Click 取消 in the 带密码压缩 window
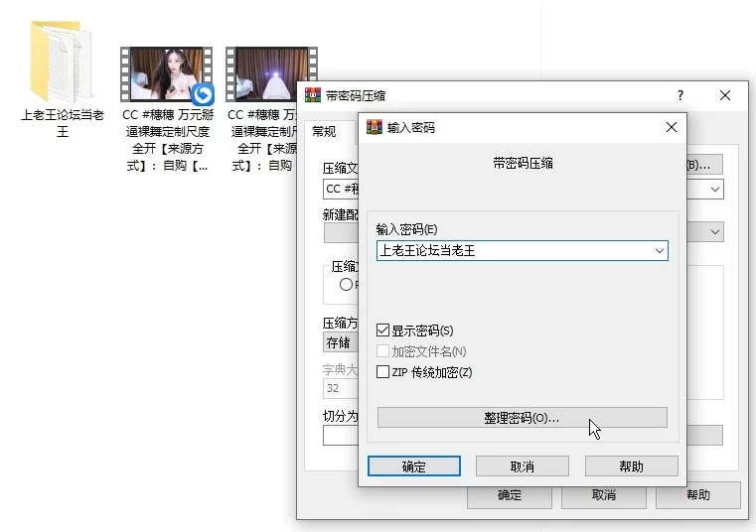The width and height of the screenshot is (756, 532). (604, 496)
